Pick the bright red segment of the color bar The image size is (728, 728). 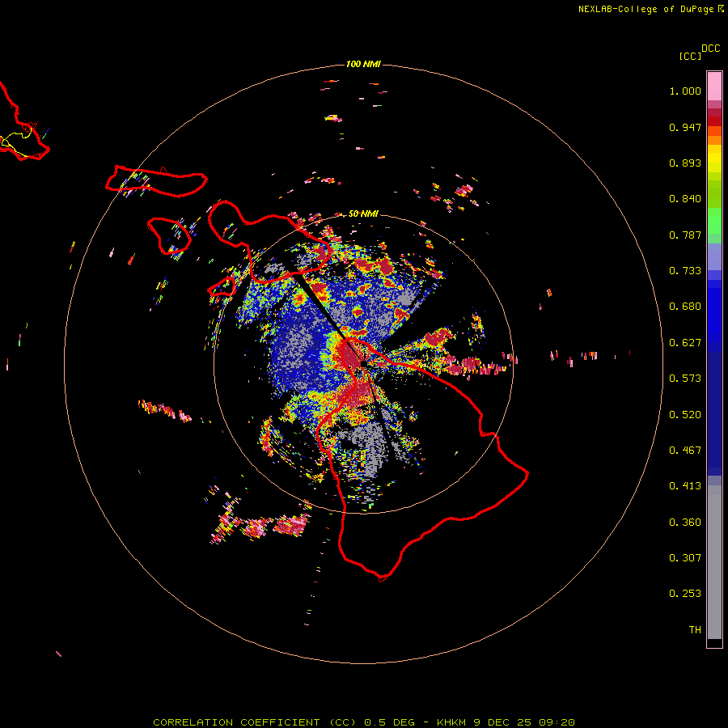coord(714,121)
